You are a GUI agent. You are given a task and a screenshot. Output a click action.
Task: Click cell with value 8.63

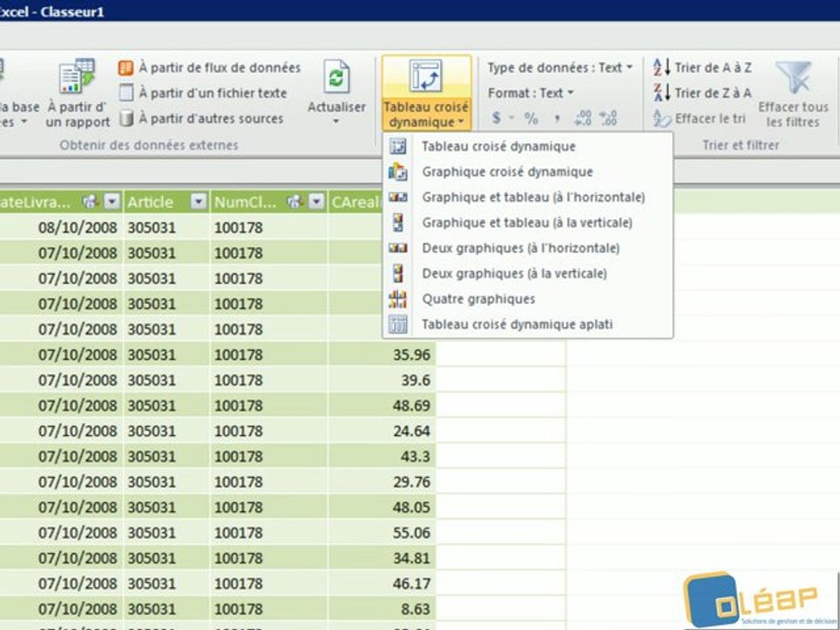pyautogui.click(x=382, y=609)
